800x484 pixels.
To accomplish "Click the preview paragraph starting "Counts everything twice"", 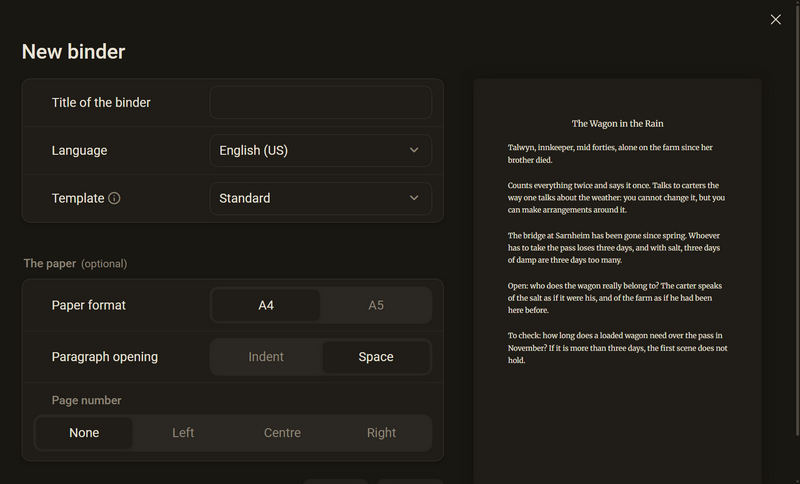I will click(x=616, y=197).
